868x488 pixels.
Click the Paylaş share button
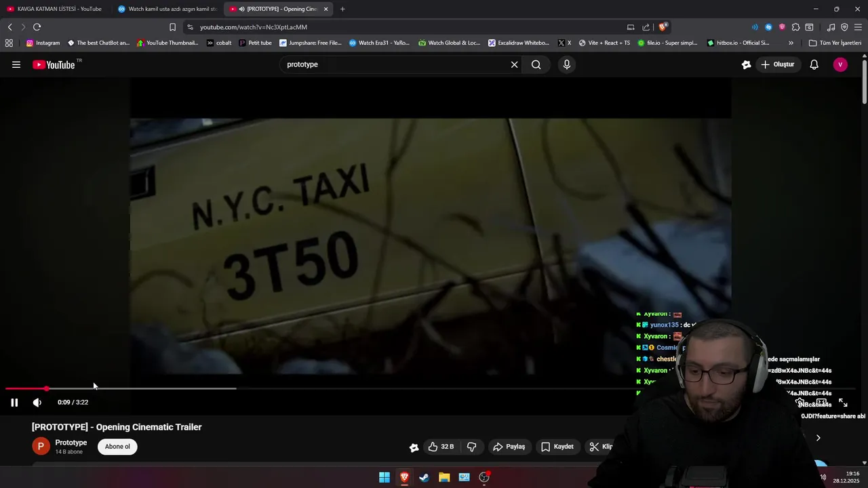[x=509, y=447]
